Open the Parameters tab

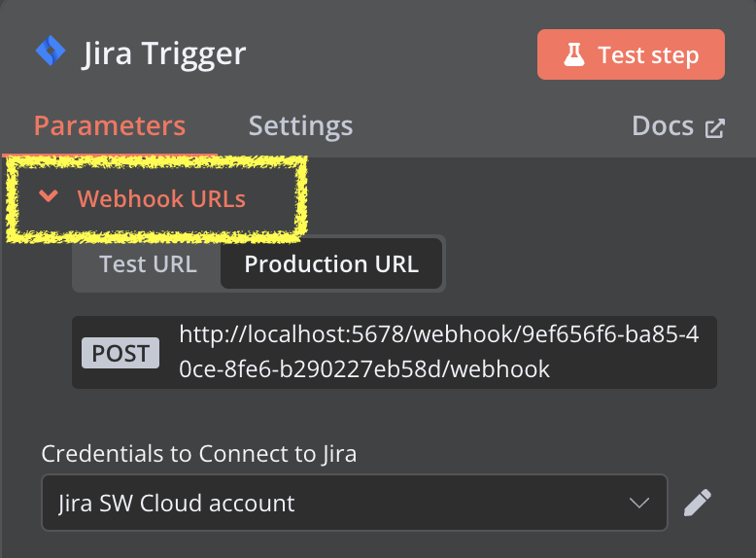pyautogui.click(x=110, y=126)
